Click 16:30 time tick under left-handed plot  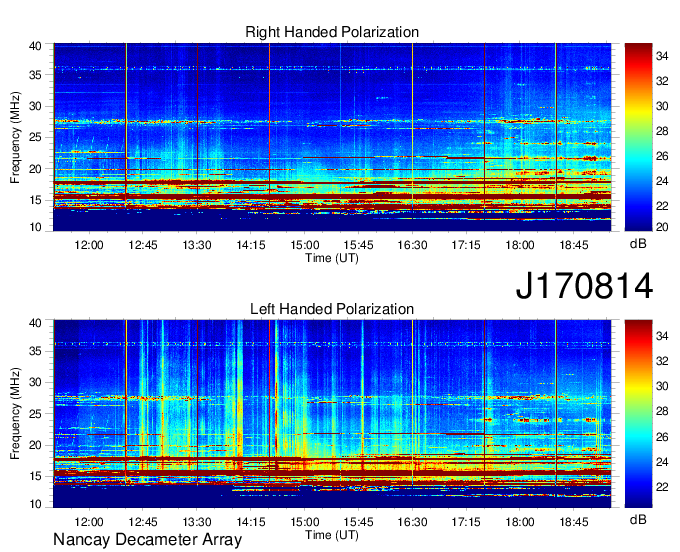coord(412,522)
